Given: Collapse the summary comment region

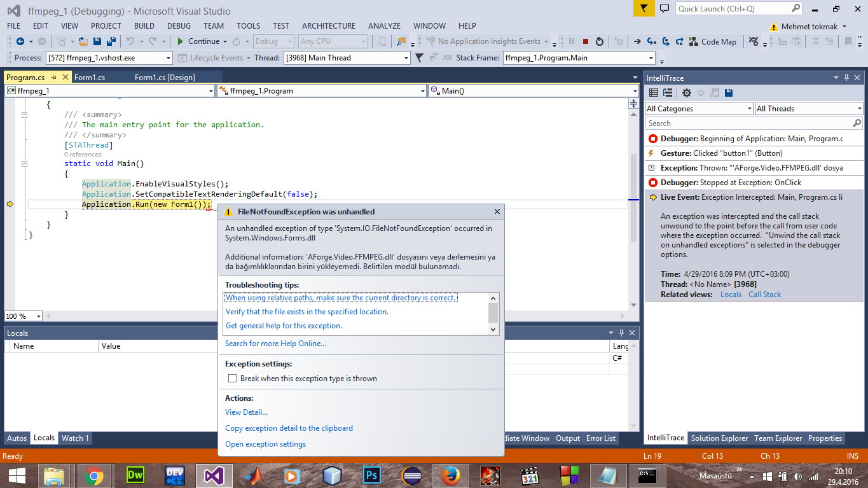Looking at the screenshot, I should tap(24, 115).
